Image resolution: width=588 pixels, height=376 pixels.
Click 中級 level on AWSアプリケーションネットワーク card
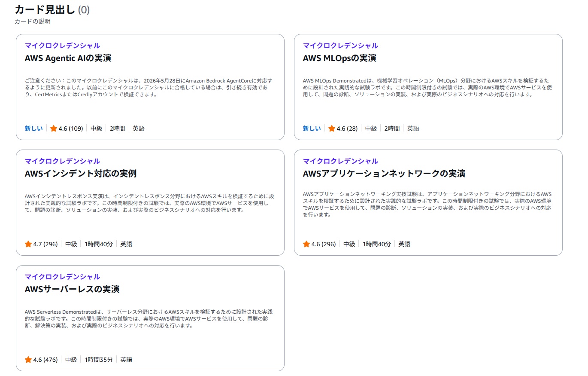click(349, 244)
